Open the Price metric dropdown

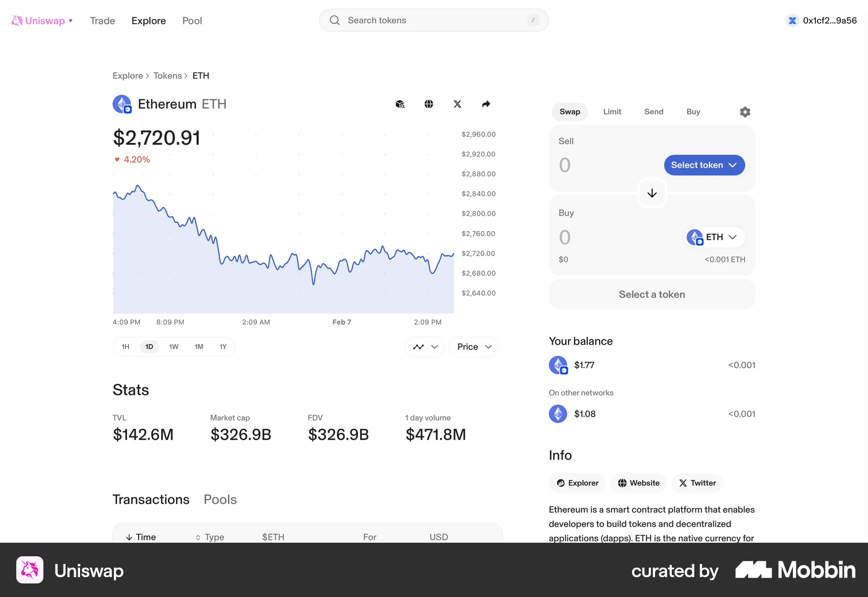[473, 346]
